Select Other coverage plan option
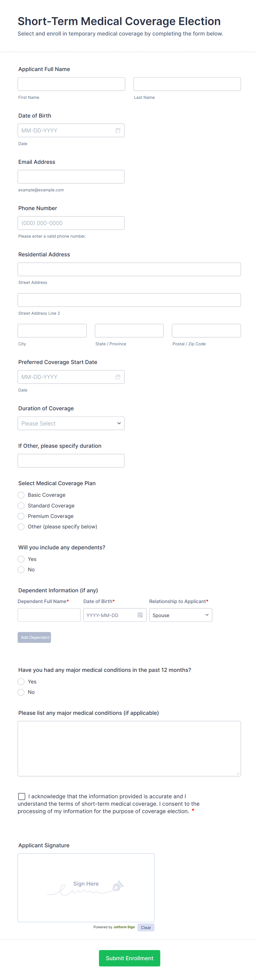The image size is (256, 980). pos(21,526)
